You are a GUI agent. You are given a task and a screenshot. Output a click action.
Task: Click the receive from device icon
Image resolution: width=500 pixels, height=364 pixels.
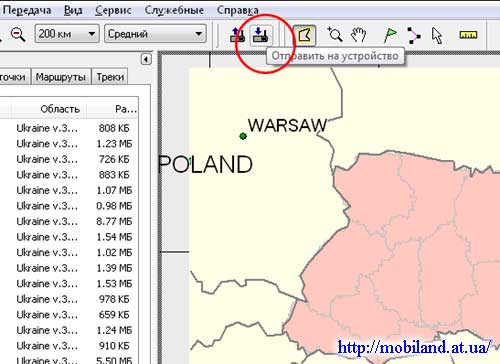pos(237,35)
